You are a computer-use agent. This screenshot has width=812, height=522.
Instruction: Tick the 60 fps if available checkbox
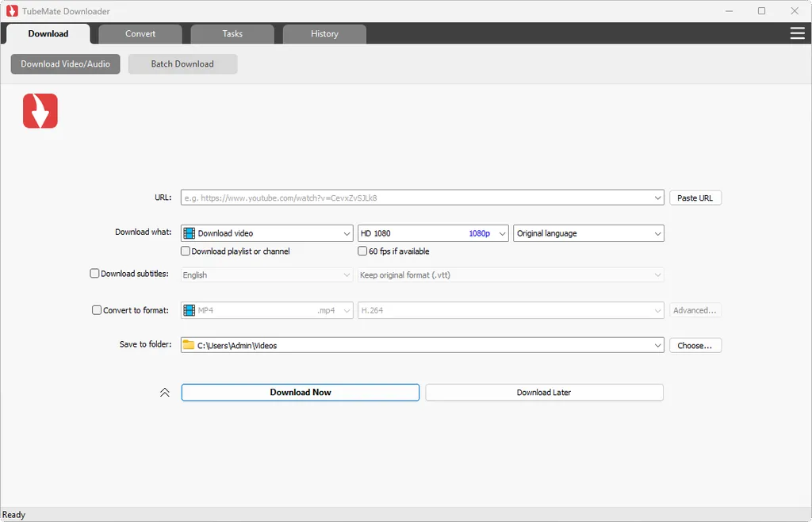click(x=362, y=251)
